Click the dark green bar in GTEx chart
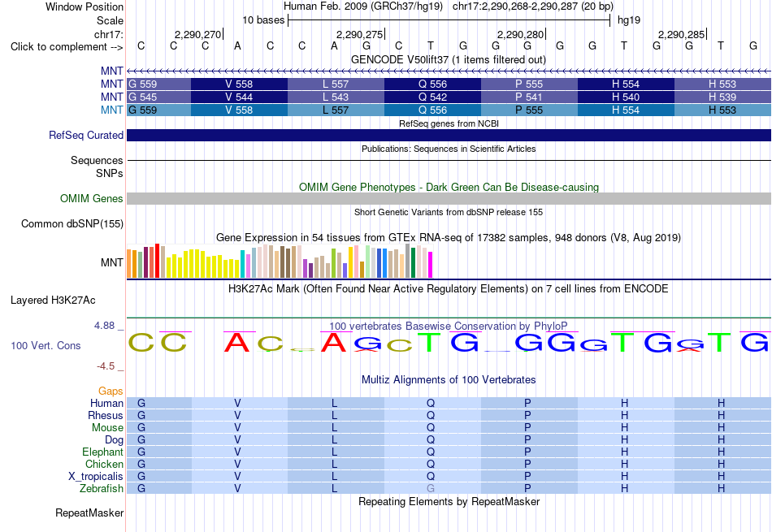The width and height of the screenshot is (772, 532). point(413,263)
